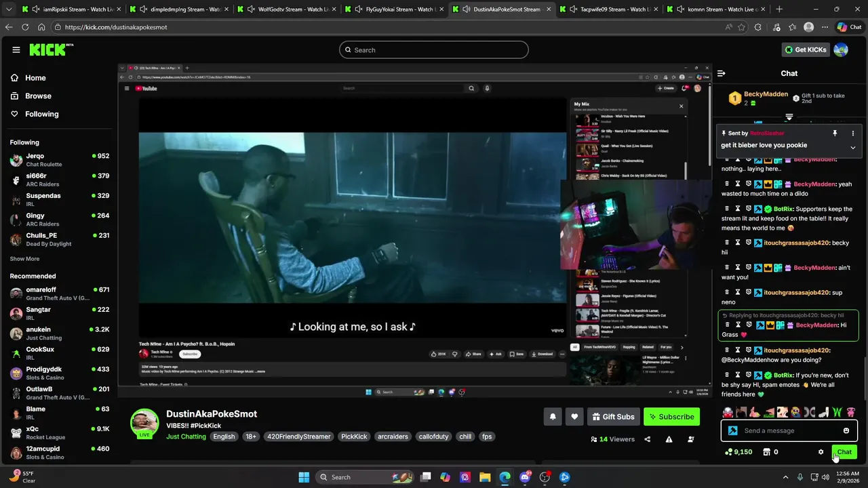This screenshot has width=868, height=488.
Task: Select the 420FriendlyStreamer tag
Action: (x=298, y=436)
